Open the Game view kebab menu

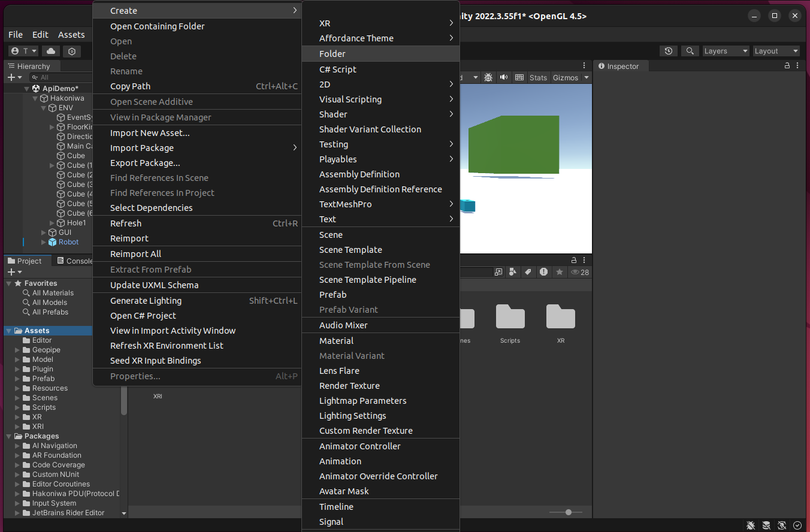[584, 66]
